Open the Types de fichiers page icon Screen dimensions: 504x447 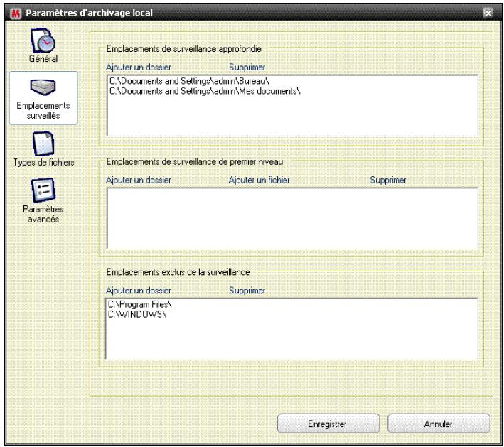click(x=43, y=144)
